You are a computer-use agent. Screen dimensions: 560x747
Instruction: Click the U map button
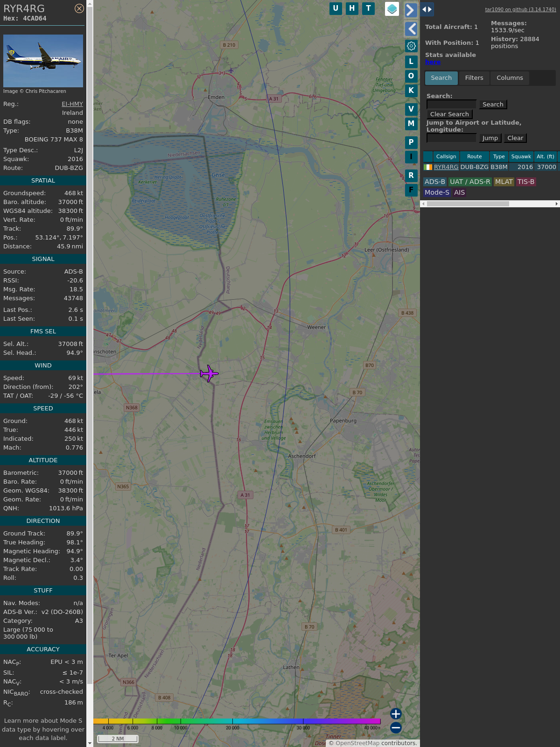336,8
